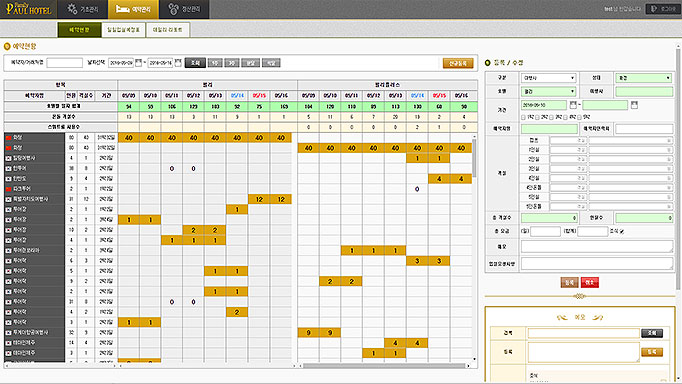
Task: Tick the 4박 checkbox under the period dates
Action: [x=565, y=117]
